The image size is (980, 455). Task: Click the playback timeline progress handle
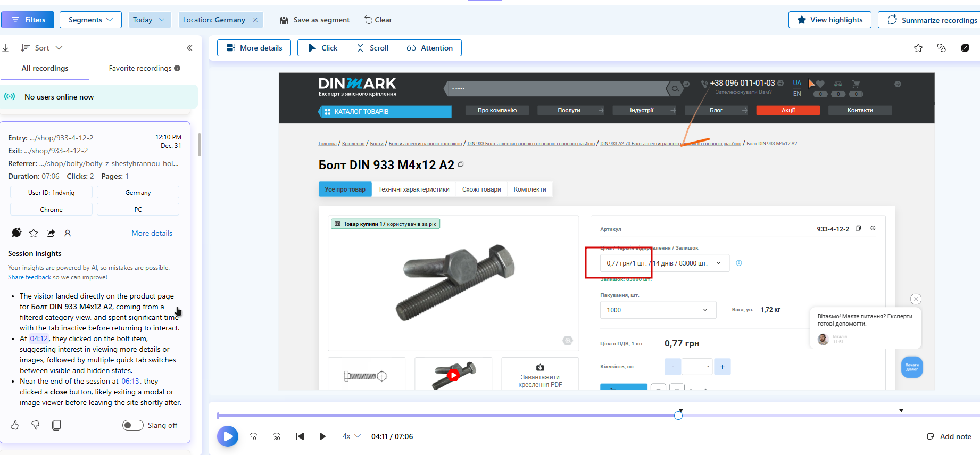coord(678,415)
